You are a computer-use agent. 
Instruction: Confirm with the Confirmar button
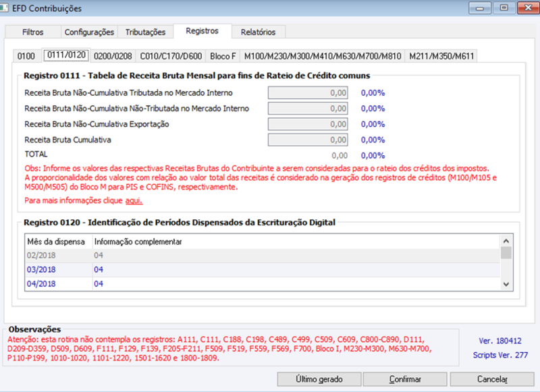pos(405,379)
